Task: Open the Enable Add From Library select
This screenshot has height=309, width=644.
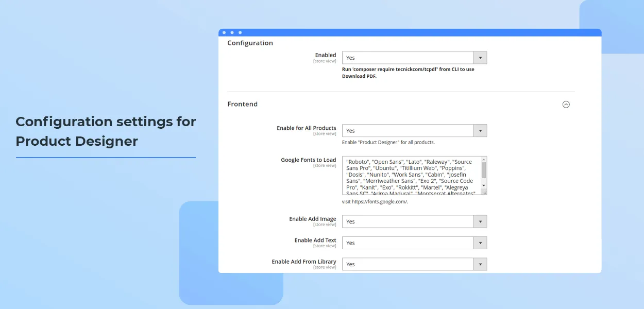Action: click(407, 264)
